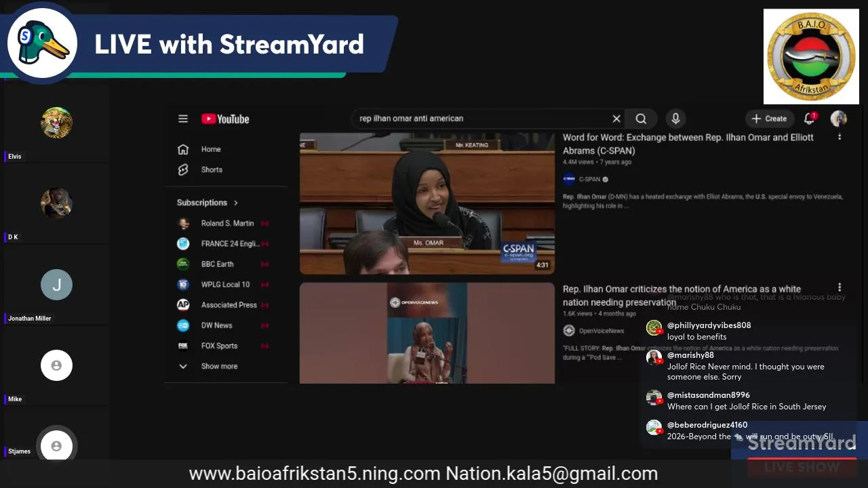Select participant Jonathan Miller avatar
Screen dimensions: 868x488
click(56, 285)
